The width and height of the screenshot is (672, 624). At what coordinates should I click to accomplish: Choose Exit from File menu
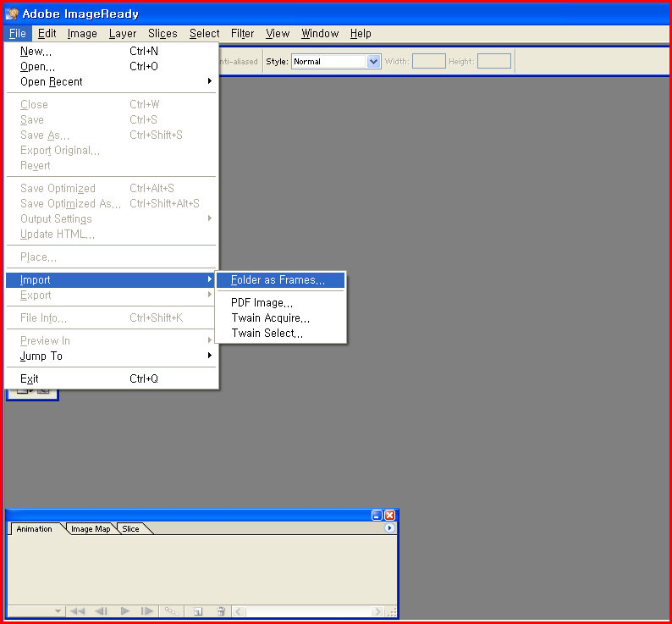click(111, 378)
